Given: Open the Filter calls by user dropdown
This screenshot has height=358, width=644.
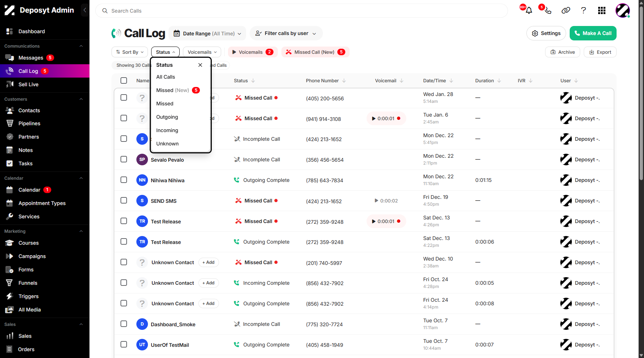Looking at the screenshot, I should pos(286,33).
